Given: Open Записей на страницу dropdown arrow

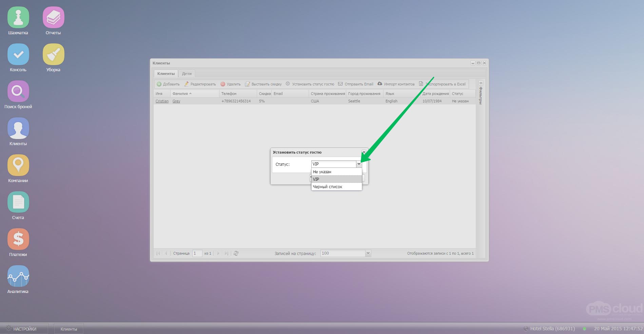Looking at the screenshot, I should pos(368,253).
